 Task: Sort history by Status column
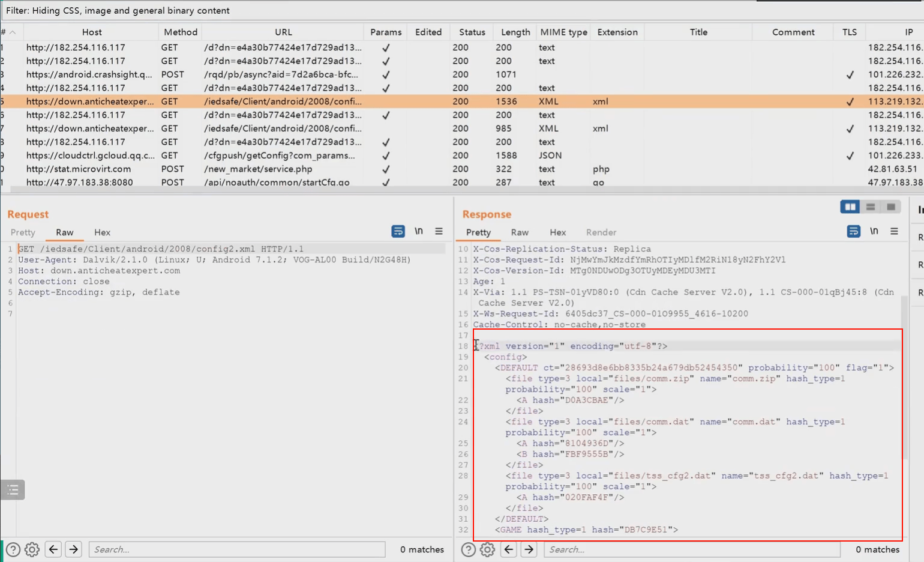pyautogui.click(x=472, y=32)
